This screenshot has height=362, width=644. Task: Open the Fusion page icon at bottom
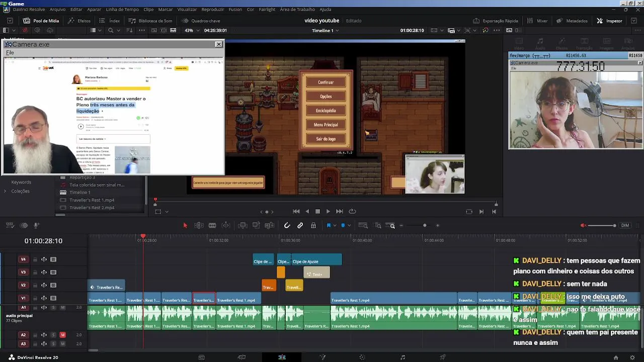pos(323,357)
